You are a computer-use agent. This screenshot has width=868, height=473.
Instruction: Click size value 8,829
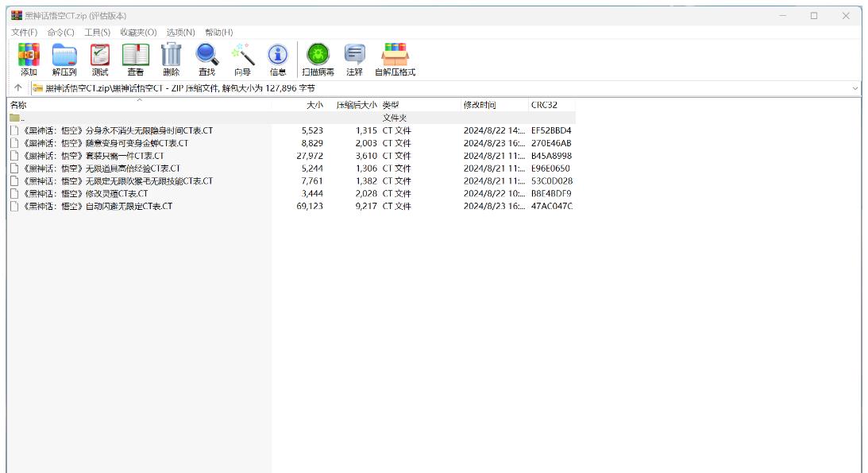312,143
